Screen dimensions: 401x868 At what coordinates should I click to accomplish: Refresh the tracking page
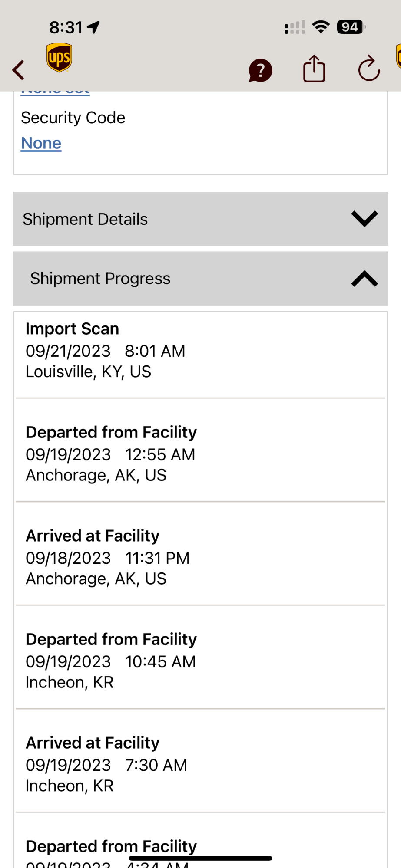coord(369,69)
